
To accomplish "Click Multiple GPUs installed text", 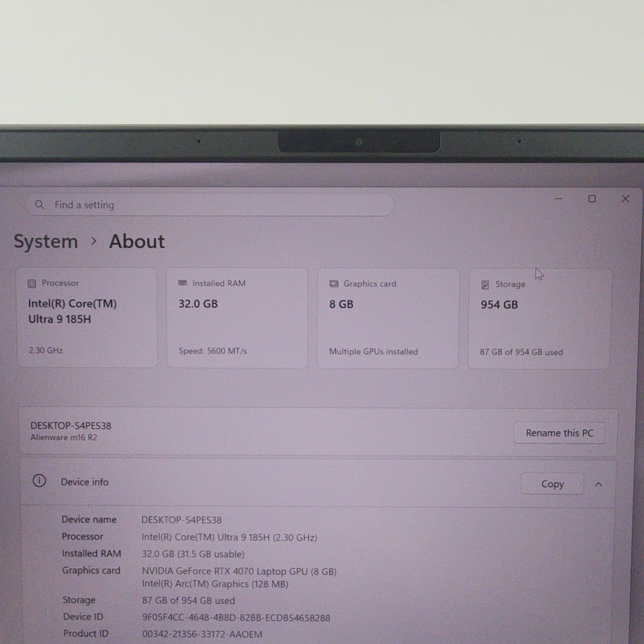I will pos(374,352).
